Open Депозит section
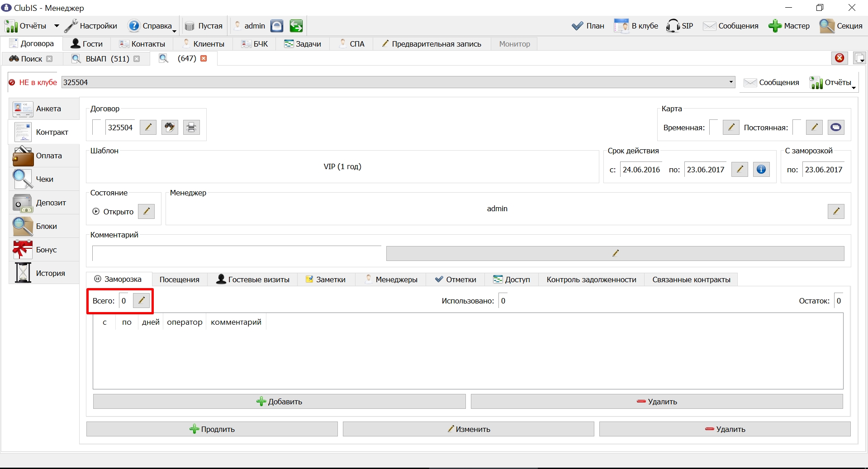This screenshot has height=469, width=868. point(44,203)
